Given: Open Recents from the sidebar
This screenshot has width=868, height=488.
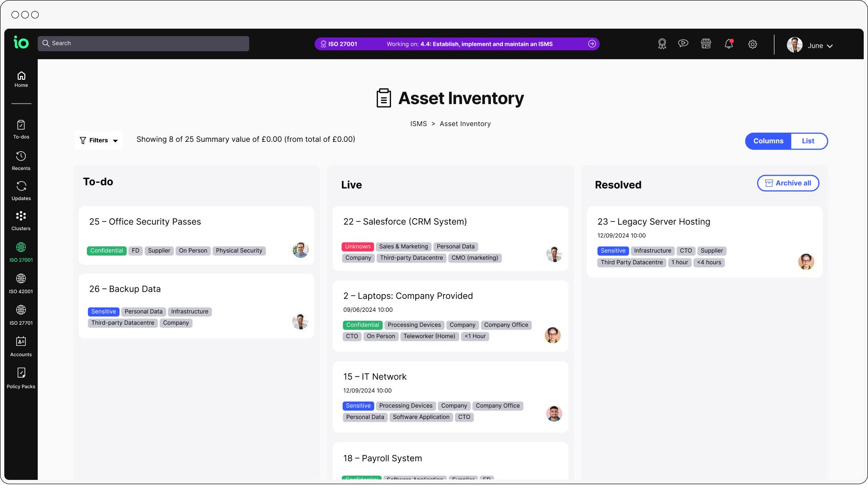Looking at the screenshot, I should (21, 159).
